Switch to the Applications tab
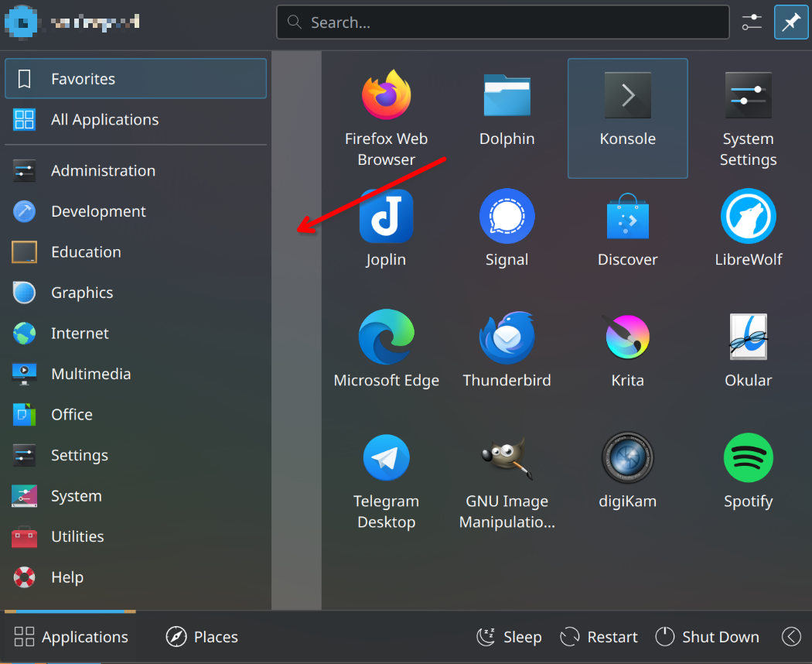Viewport: 812px width, 664px height. coord(70,637)
